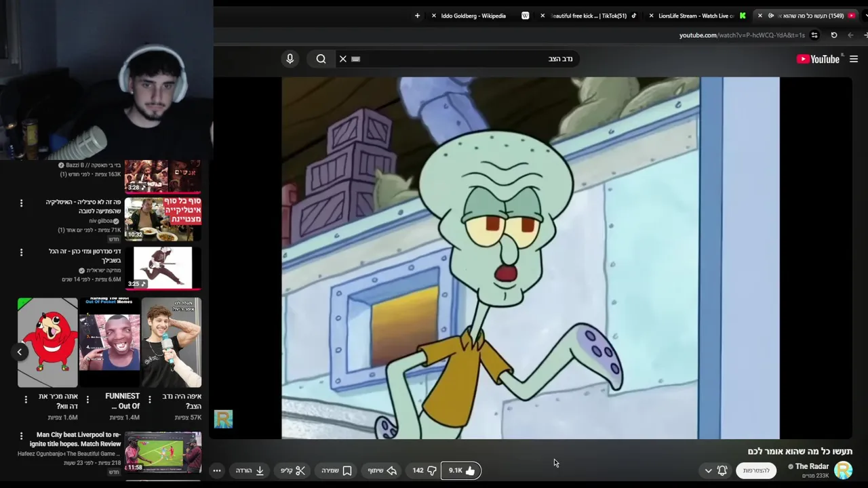Close the TikTok tab
This screenshot has height=488, width=868.
tap(542, 16)
